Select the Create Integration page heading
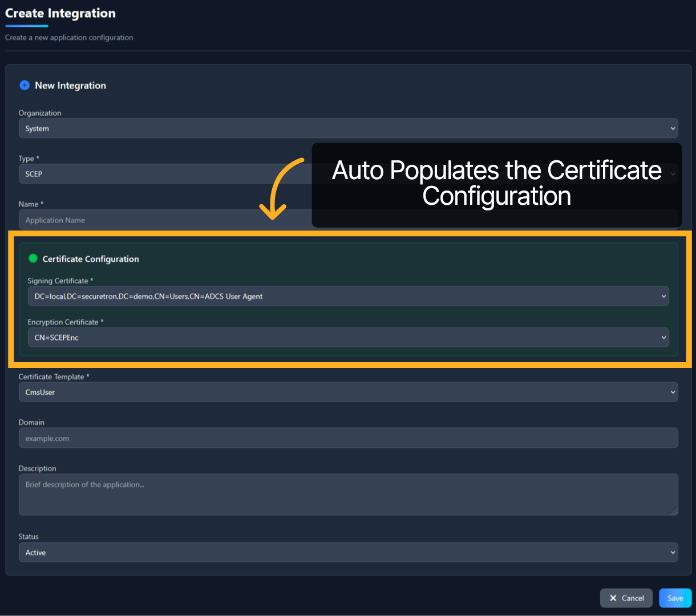 point(60,13)
